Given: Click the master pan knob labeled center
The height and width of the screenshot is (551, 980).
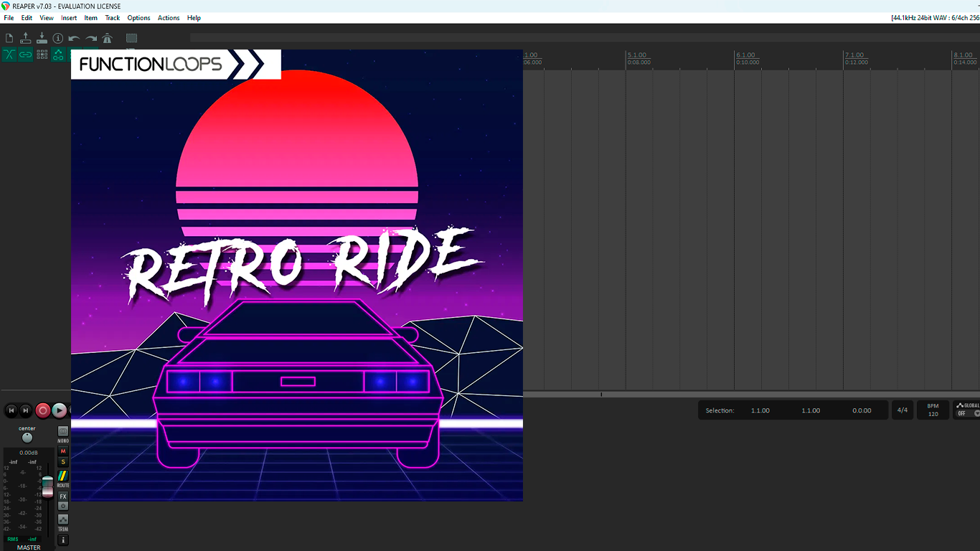Looking at the screenshot, I should [27, 438].
